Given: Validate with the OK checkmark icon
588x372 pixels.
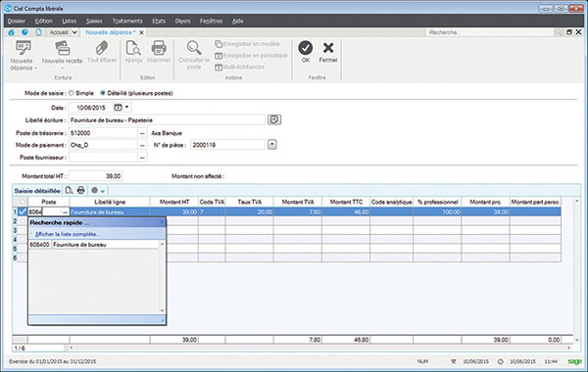Looking at the screenshot, I should click(x=305, y=48).
